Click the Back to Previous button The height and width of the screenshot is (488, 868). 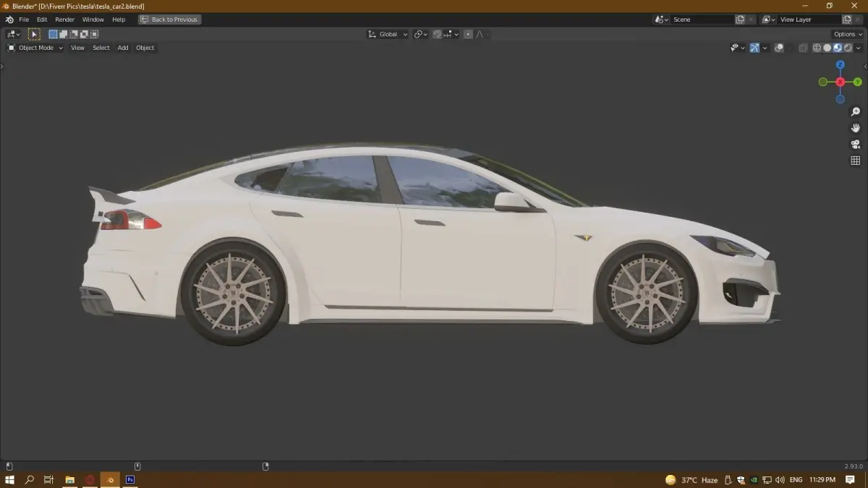coord(170,20)
